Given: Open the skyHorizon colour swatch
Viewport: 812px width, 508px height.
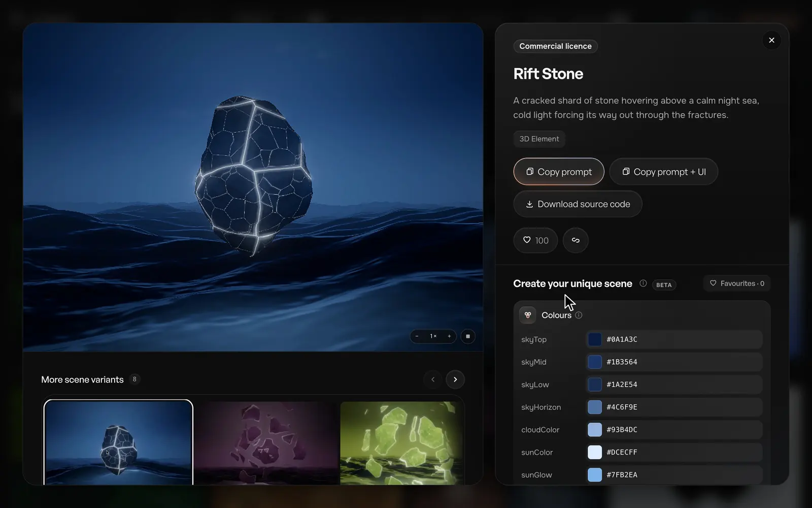Looking at the screenshot, I should pos(595,407).
